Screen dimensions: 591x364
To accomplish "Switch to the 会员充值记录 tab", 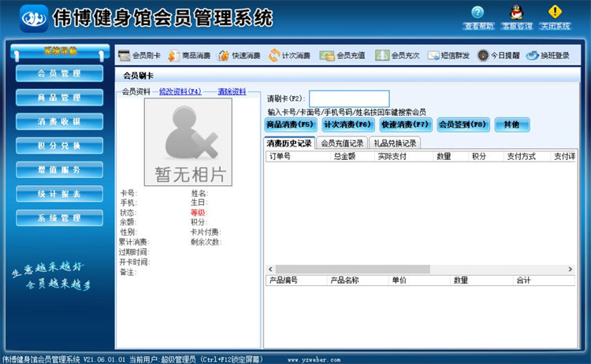I will (x=342, y=143).
